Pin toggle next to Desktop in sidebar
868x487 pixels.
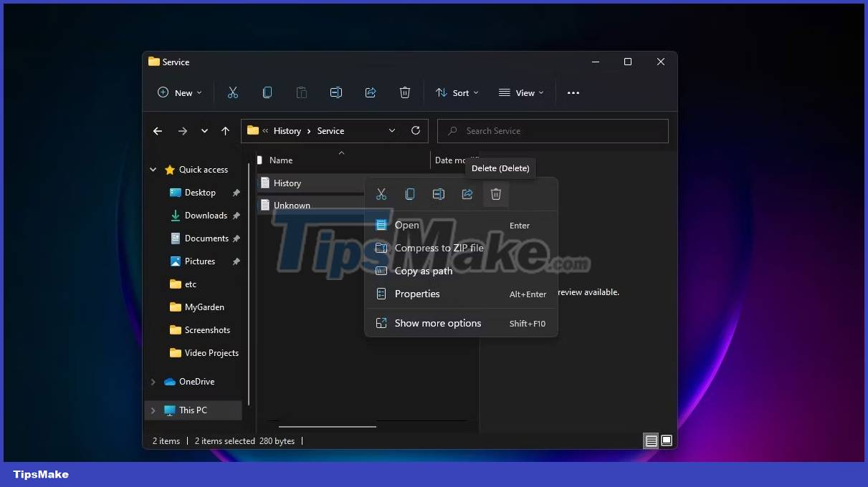click(x=236, y=193)
